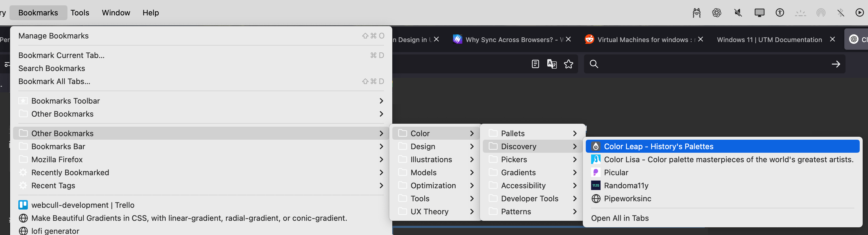Open the AirDrop status icon in menu bar
The width and height of the screenshot is (868, 235).
point(821,13)
